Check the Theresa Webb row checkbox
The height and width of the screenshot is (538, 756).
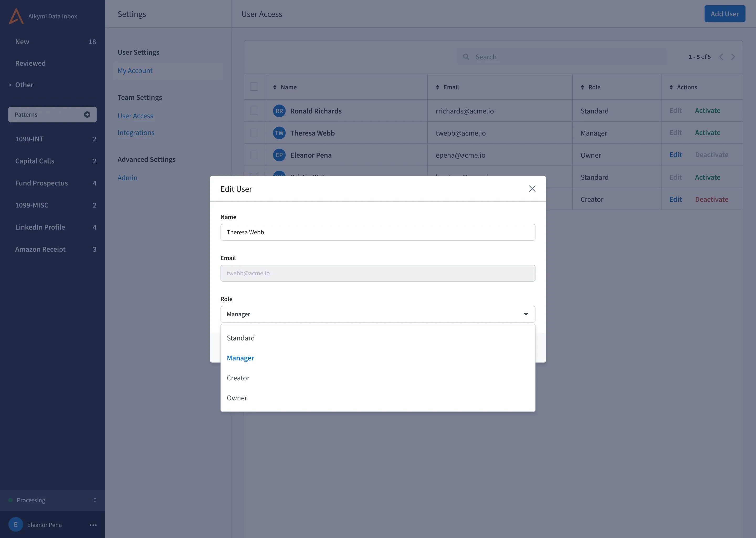click(x=254, y=133)
